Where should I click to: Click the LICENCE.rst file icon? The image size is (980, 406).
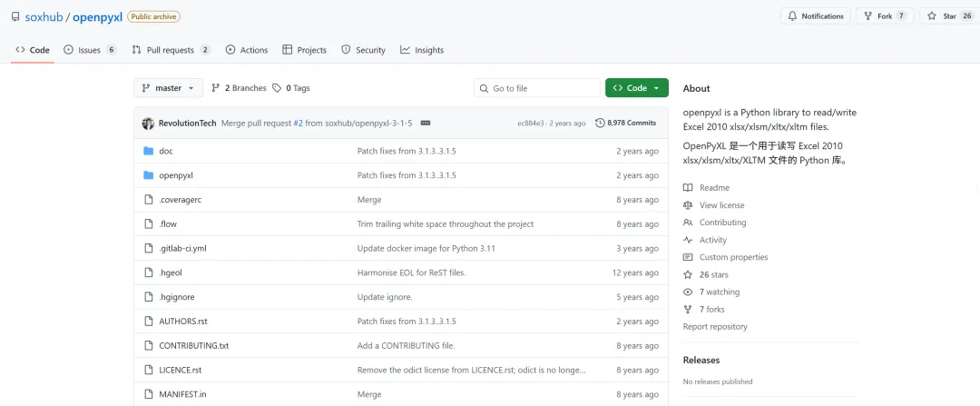coord(148,371)
